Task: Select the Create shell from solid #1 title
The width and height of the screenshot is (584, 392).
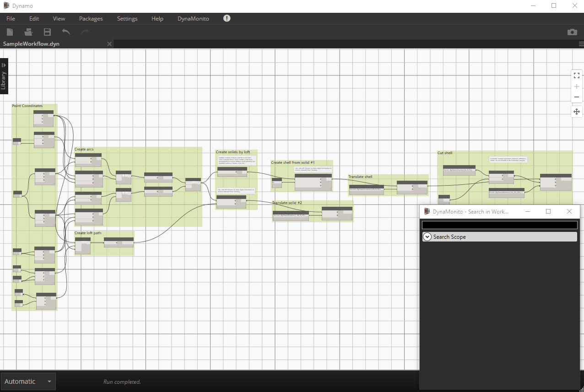Action: [x=293, y=163]
